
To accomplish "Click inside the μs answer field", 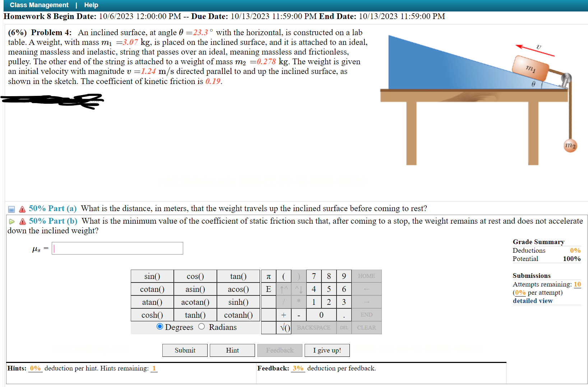I will pyautogui.click(x=117, y=248).
